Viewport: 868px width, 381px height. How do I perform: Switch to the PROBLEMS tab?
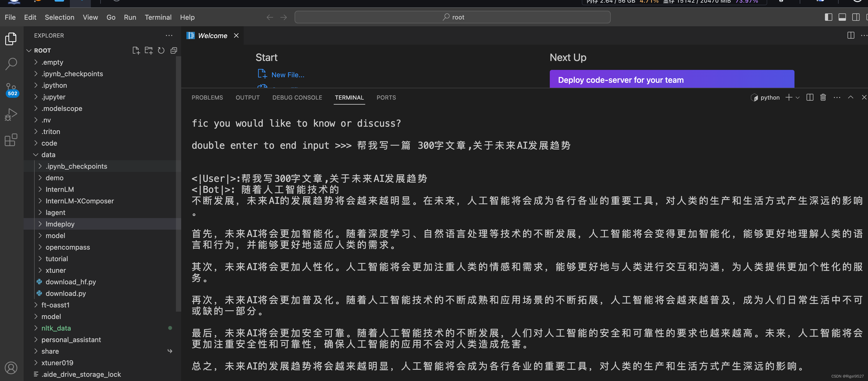207,97
